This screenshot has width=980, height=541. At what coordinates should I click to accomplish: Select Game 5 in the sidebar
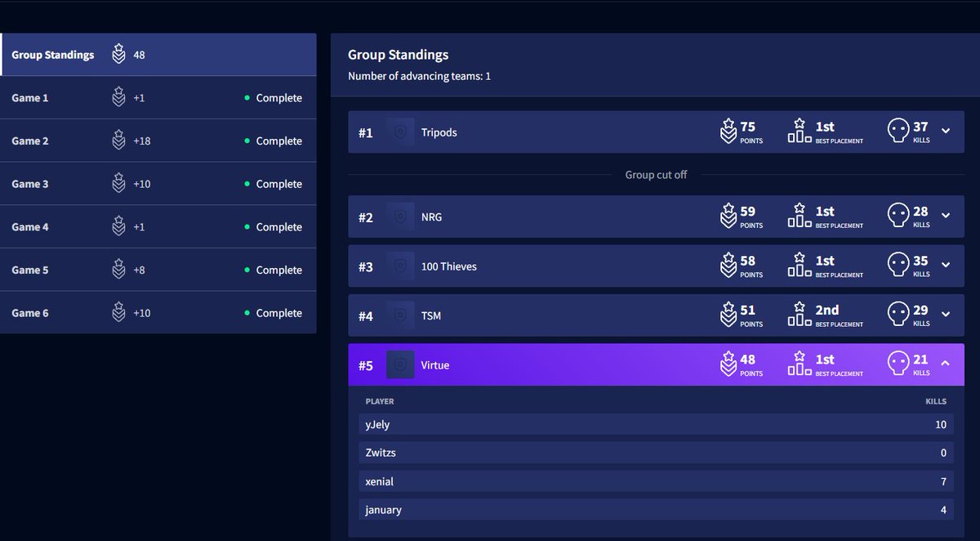[158, 270]
